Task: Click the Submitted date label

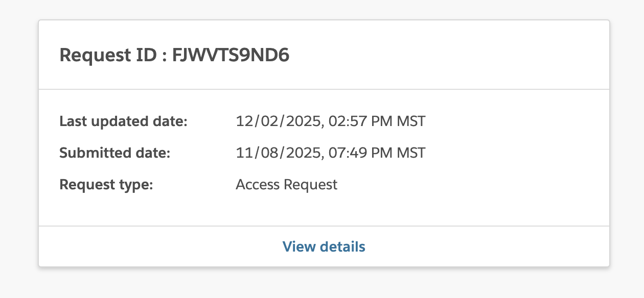Action: (x=114, y=153)
